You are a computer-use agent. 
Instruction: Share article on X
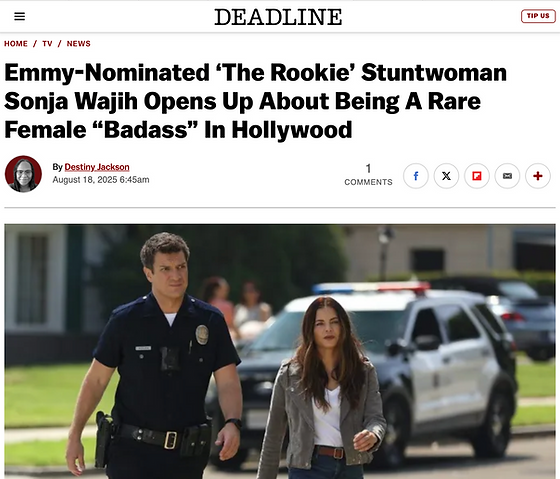[446, 176]
